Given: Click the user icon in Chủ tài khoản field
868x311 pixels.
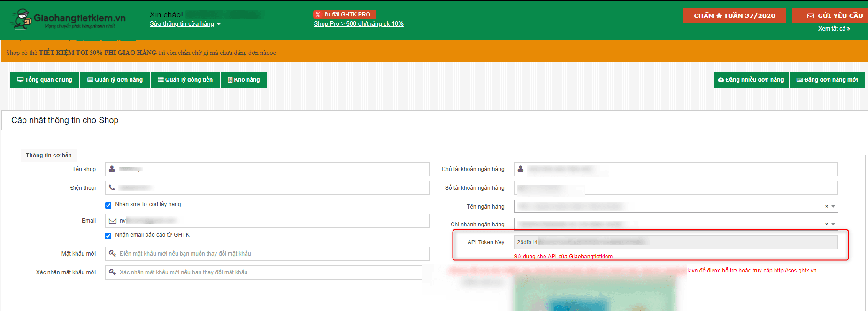Looking at the screenshot, I should (521, 169).
